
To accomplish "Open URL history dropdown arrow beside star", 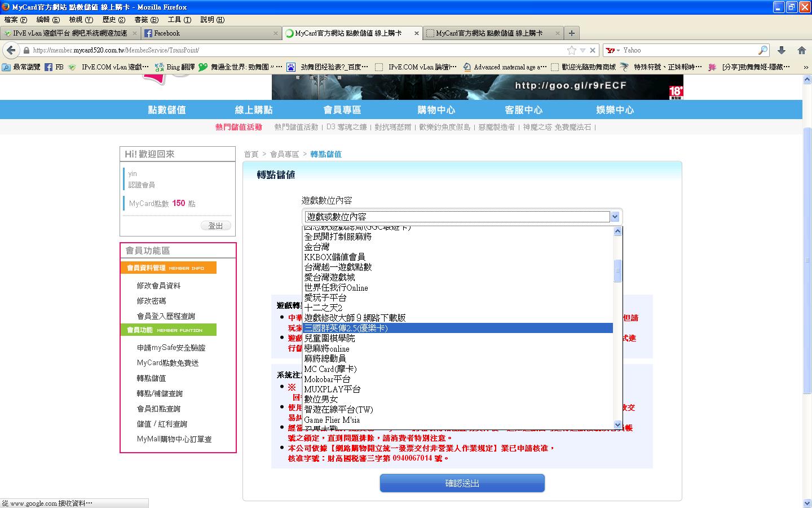I will (x=582, y=50).
